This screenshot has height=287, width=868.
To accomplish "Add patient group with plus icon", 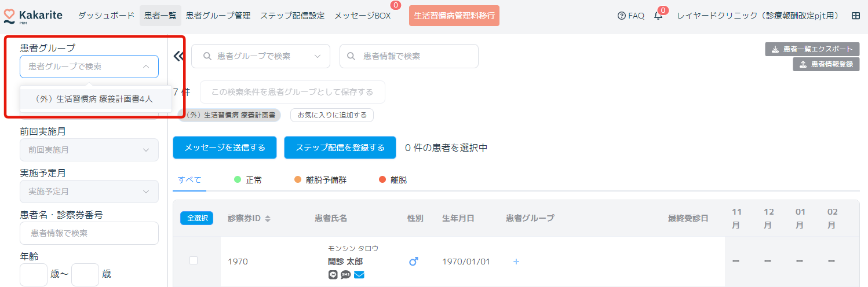I will click(x=516, y=262).
